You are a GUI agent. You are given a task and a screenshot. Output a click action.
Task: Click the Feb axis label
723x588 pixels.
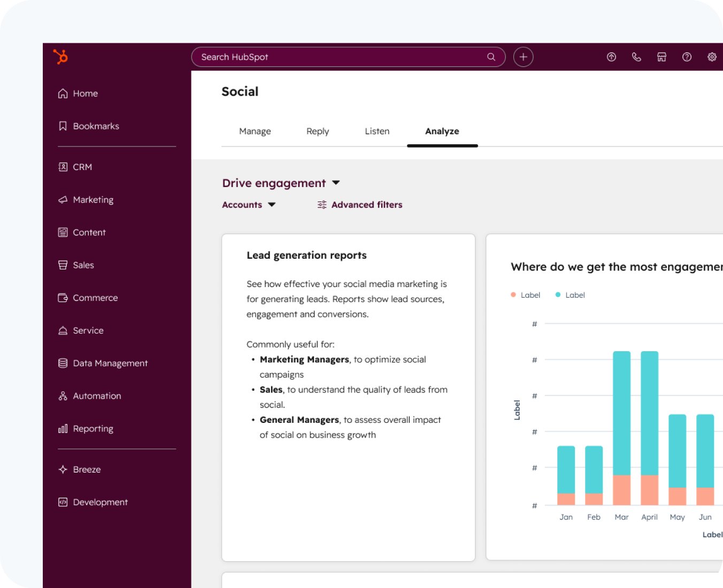coord(594,517)
